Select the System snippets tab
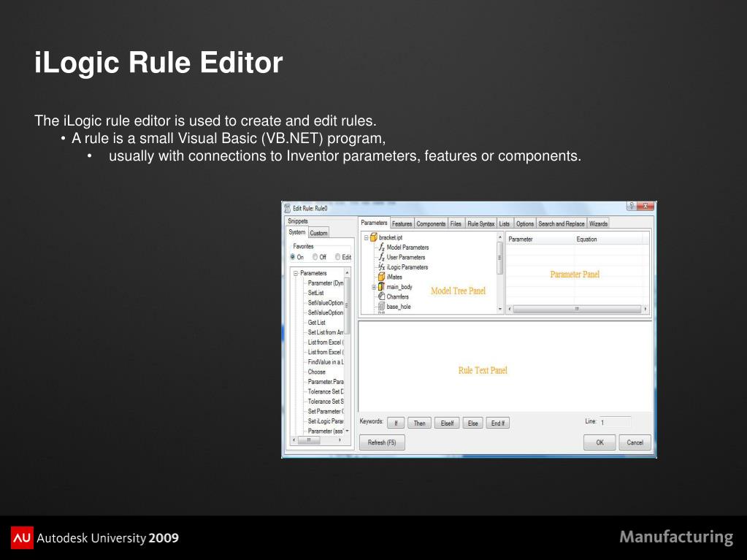The height and width of the screenshot is (560, 747). tap(296, 232)
